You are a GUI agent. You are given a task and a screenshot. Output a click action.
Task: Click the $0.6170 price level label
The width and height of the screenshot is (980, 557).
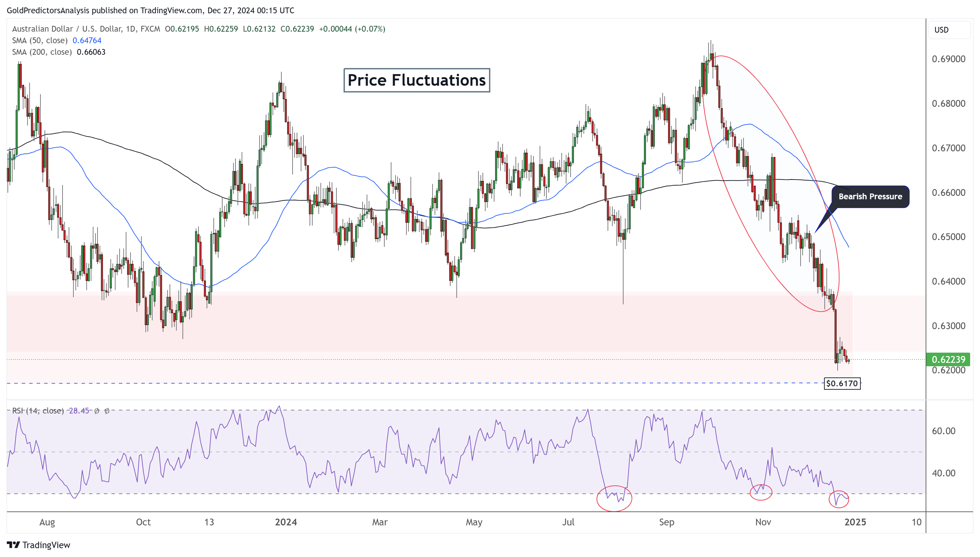(842, 383)
